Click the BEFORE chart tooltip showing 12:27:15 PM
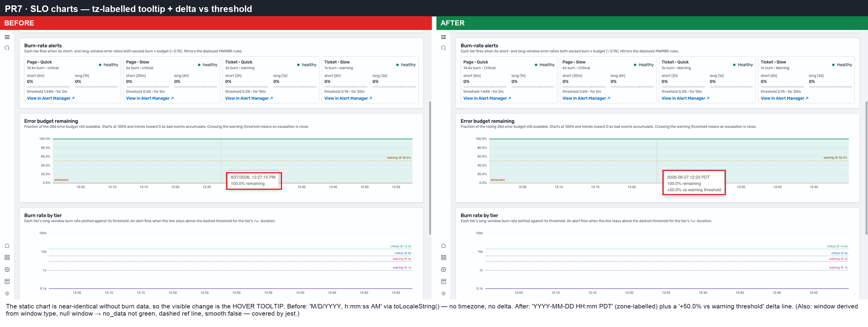 (x=254, y=181)
